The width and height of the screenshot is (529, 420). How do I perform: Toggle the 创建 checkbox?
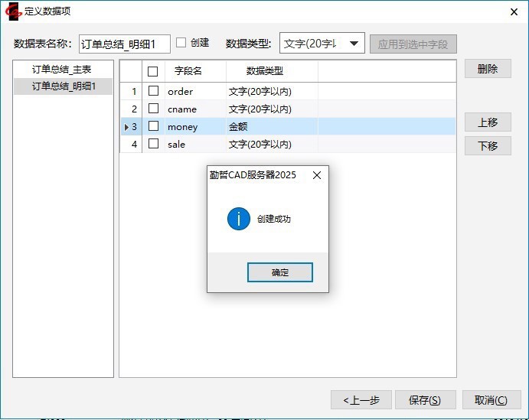coord(181,43)
